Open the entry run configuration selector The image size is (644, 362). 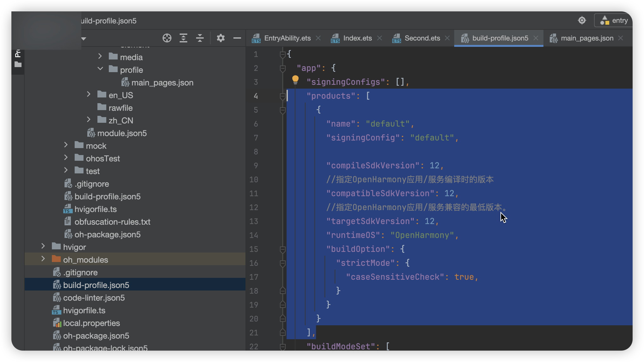(614, 21)
